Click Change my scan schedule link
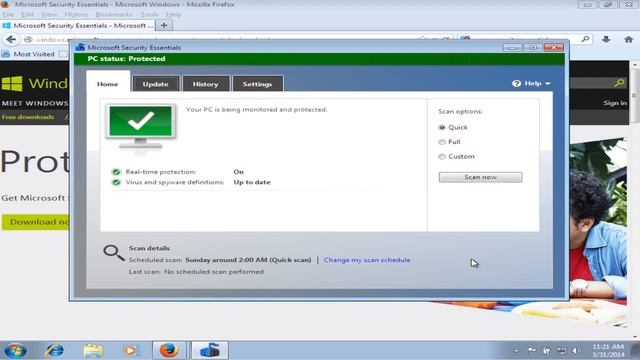Image resolution: width=640 pixels, height=360 pixels. tap(367, 260)
